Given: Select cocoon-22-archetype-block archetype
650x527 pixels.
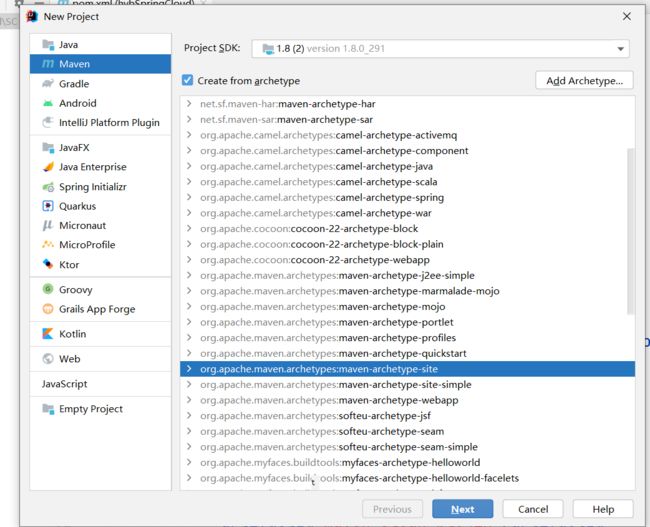Looking at the screenshot, I should tap(407, 228).
